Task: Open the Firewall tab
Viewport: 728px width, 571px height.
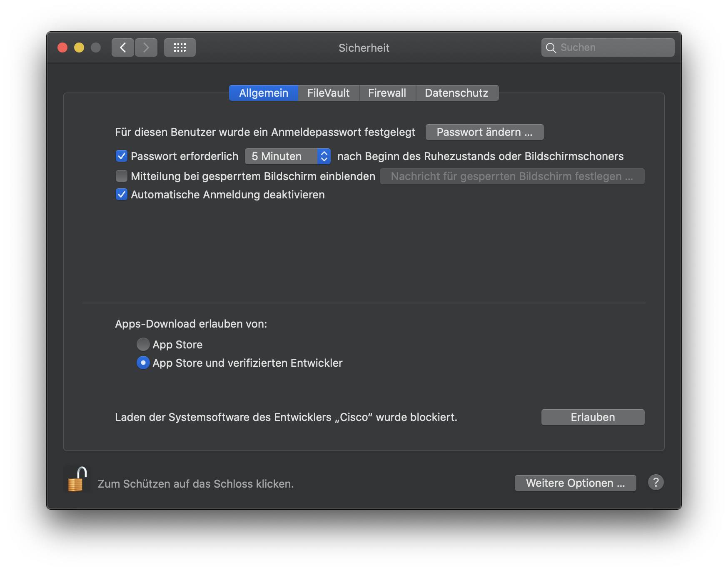Action: 387,93
